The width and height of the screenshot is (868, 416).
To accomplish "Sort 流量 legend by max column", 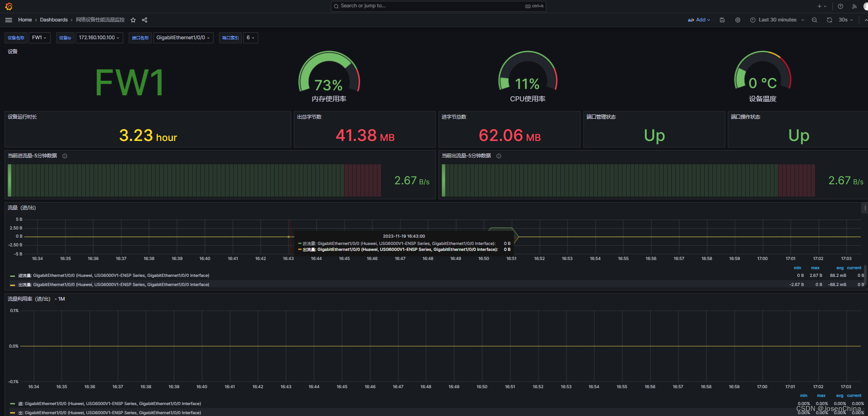I will point(815,268).
